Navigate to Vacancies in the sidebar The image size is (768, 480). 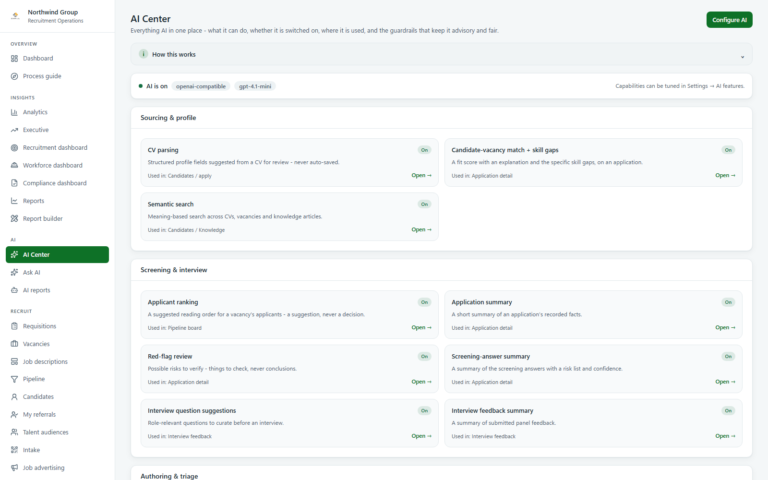coord(57,344)
